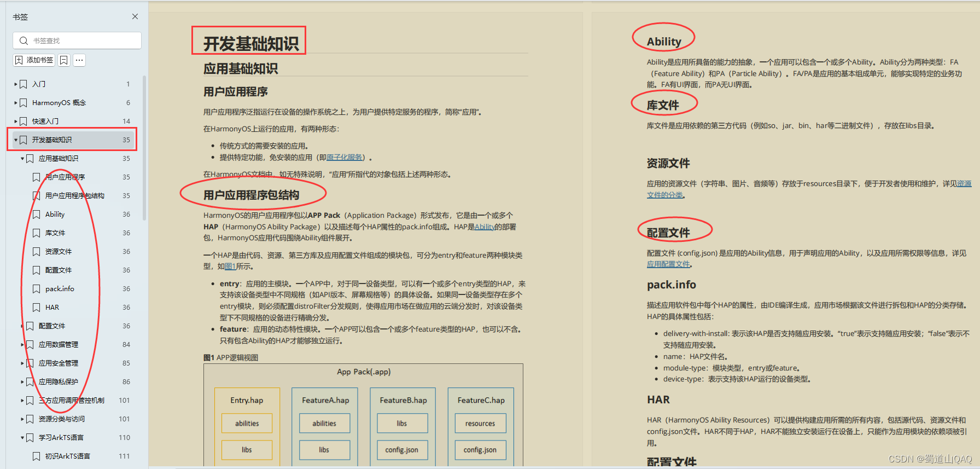The height and width of the screenshot is (469, 980).
Task: Click the bookmark icon of 用户应用程序包结构
Action: click(x=37, y=196)
